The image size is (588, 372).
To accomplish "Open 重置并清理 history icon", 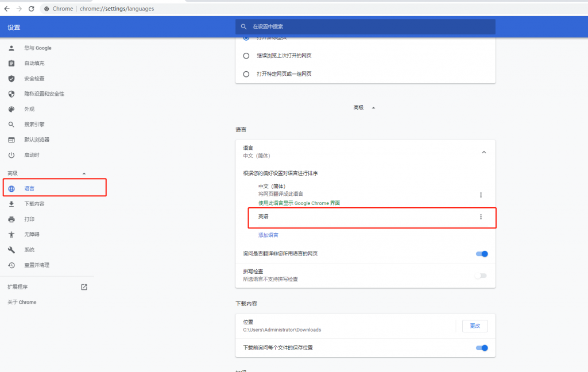I will coord(11,265).
